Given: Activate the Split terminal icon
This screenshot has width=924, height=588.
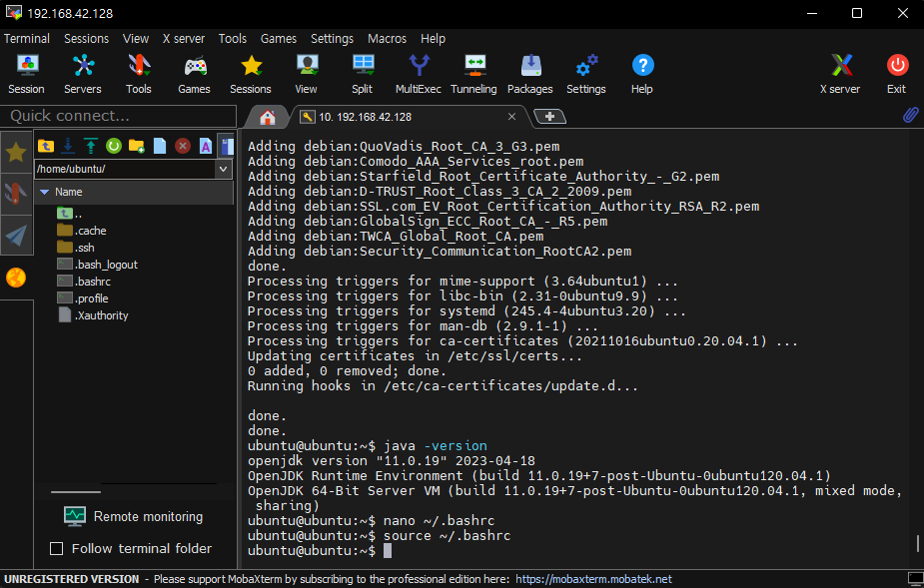Looking at the screenshot, I should click(362, 74).
